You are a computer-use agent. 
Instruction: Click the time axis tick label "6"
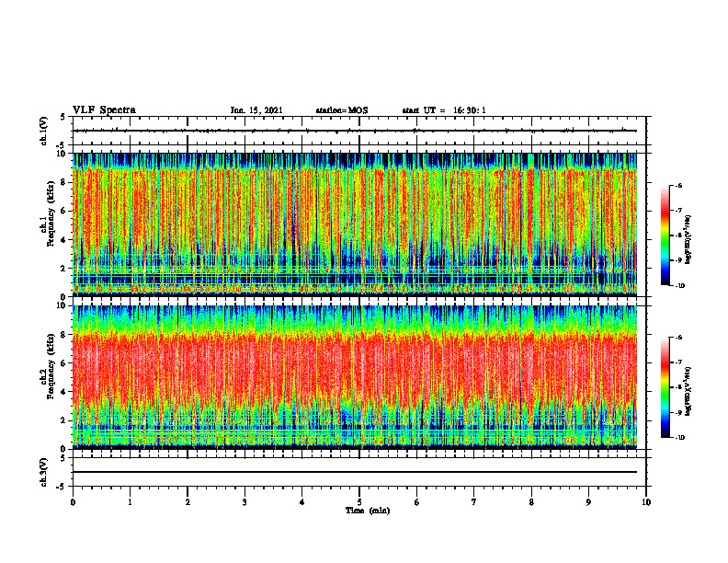(x=417, y=502)
